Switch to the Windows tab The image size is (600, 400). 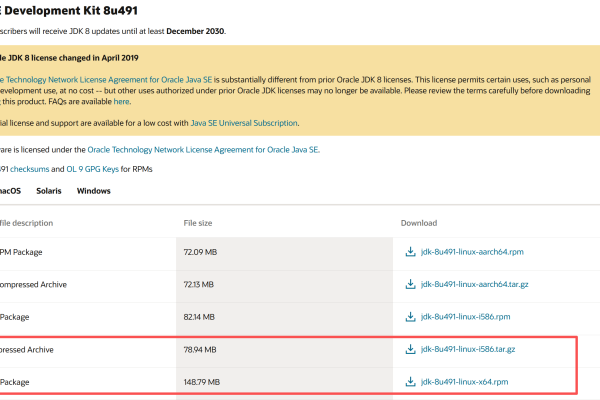[x=94, y=191]
